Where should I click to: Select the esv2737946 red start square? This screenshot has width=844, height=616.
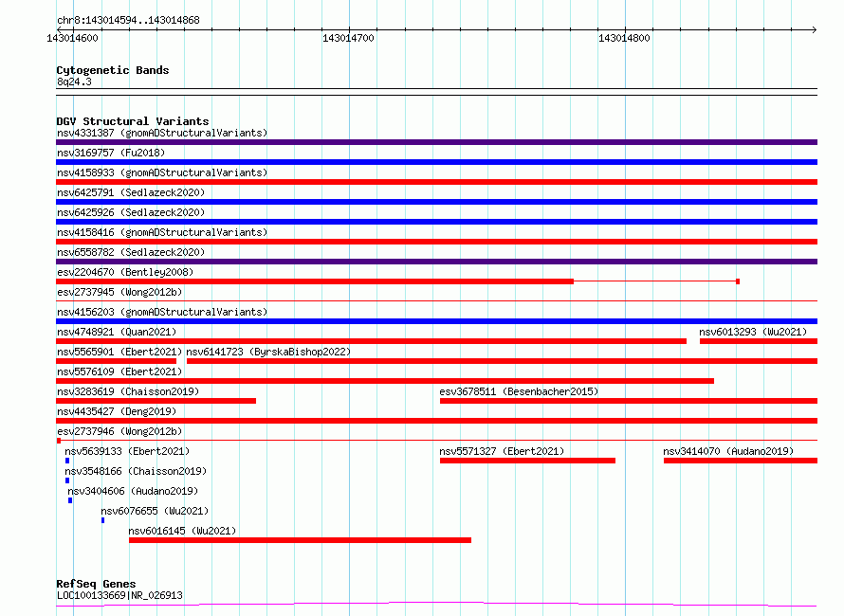pyautogui.click(x=59, y=441)
